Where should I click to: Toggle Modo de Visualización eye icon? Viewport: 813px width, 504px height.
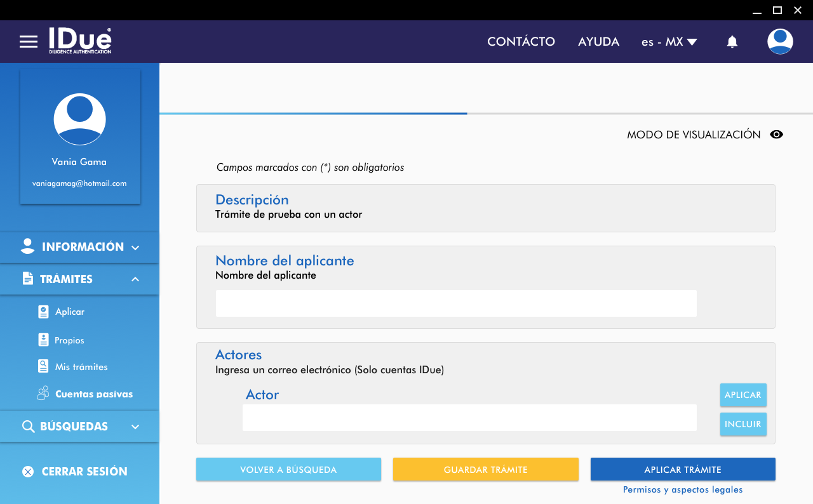point(776,135)
